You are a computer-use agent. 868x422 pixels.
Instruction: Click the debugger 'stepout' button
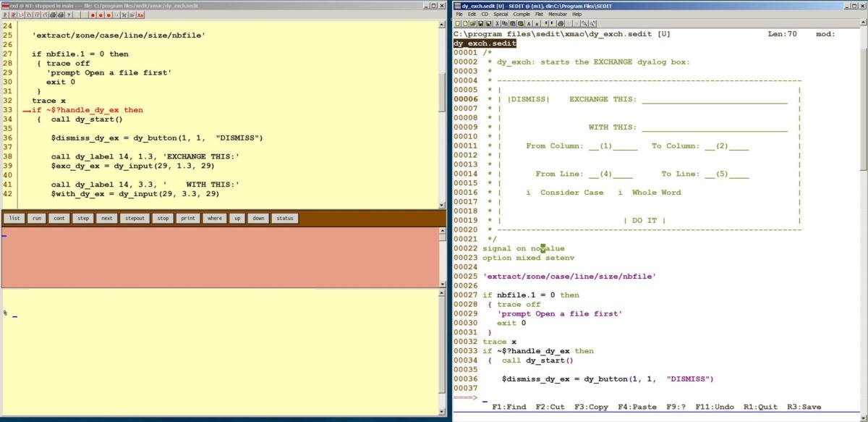(x=135, y=218)
